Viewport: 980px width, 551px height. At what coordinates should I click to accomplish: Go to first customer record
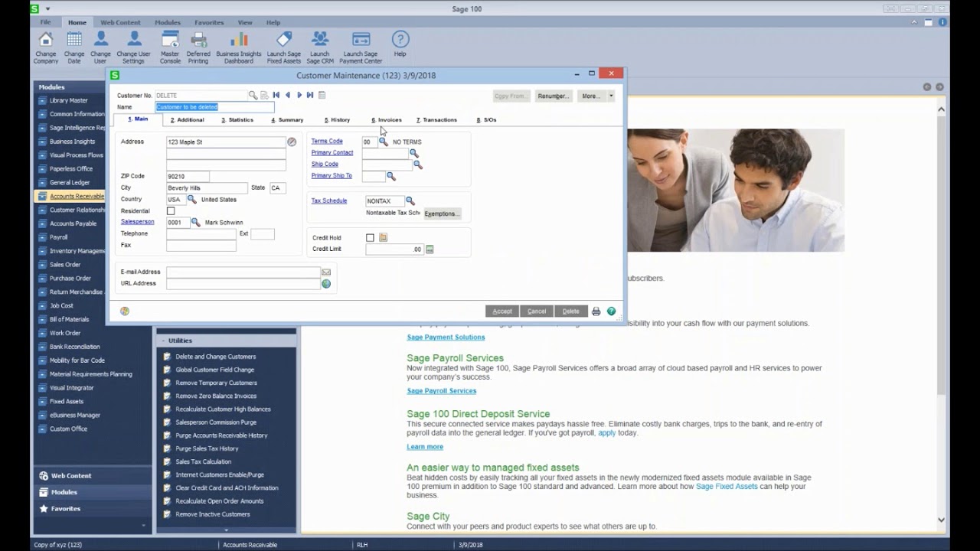tap(276, 95)
